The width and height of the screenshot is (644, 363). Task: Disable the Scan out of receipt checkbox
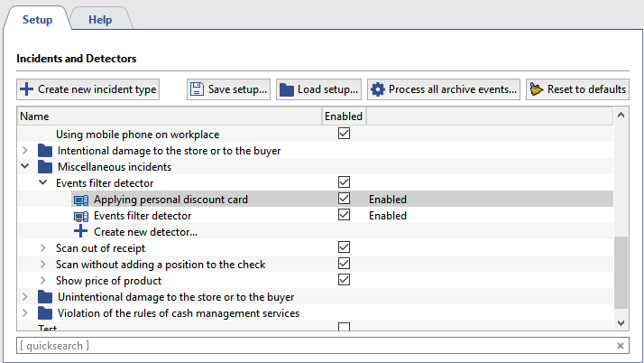click(344, 247)
